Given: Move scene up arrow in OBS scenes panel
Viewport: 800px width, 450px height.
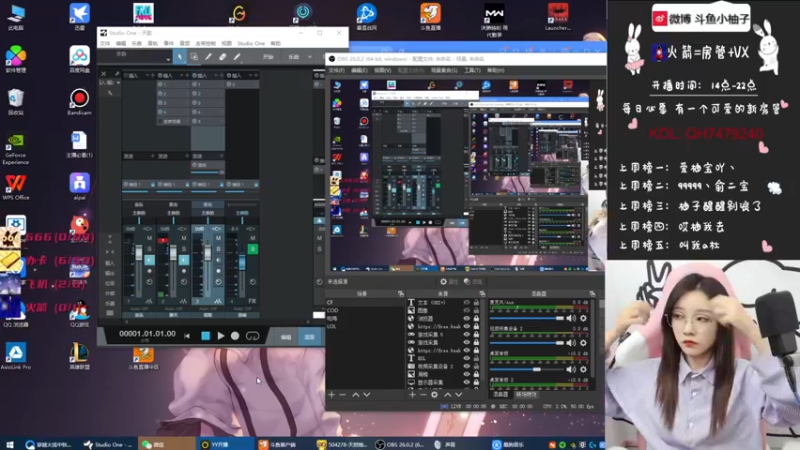Looking at the screenshot, I should (356, 395).
